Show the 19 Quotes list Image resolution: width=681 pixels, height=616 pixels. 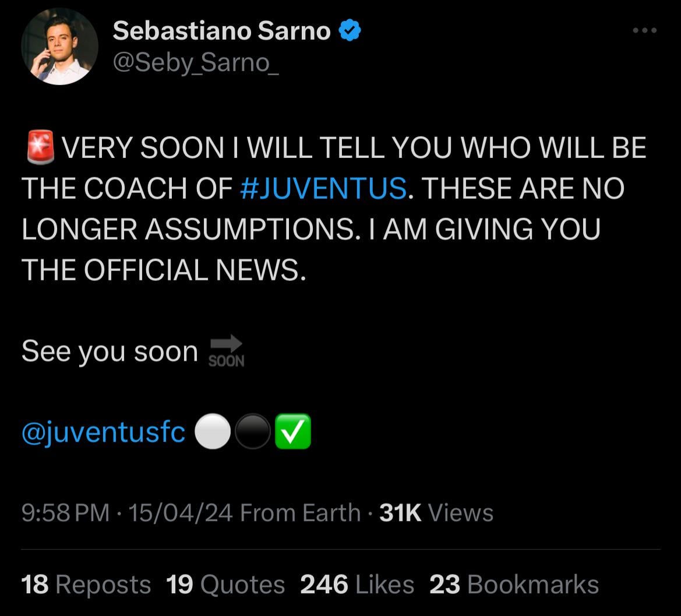click(x=225, y=585)
